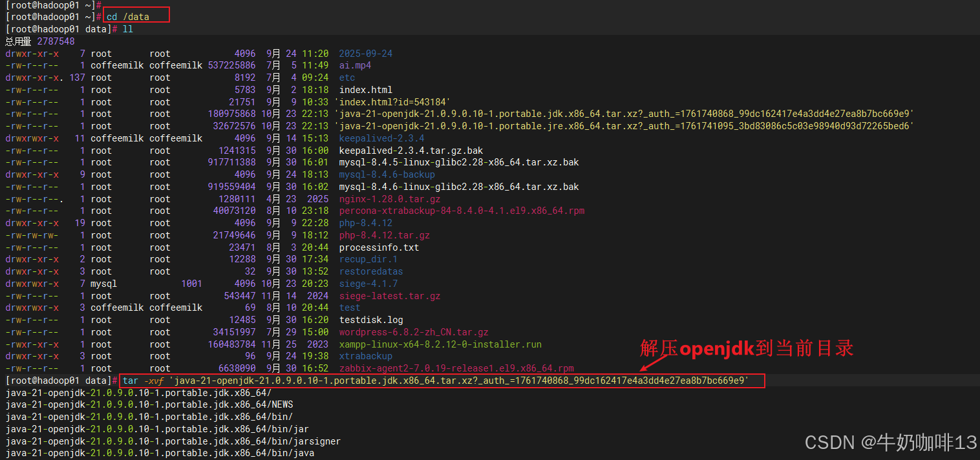Click the siege-4.1.7 directory name
The image size is (980, 460).
click(x=368, y=284)
